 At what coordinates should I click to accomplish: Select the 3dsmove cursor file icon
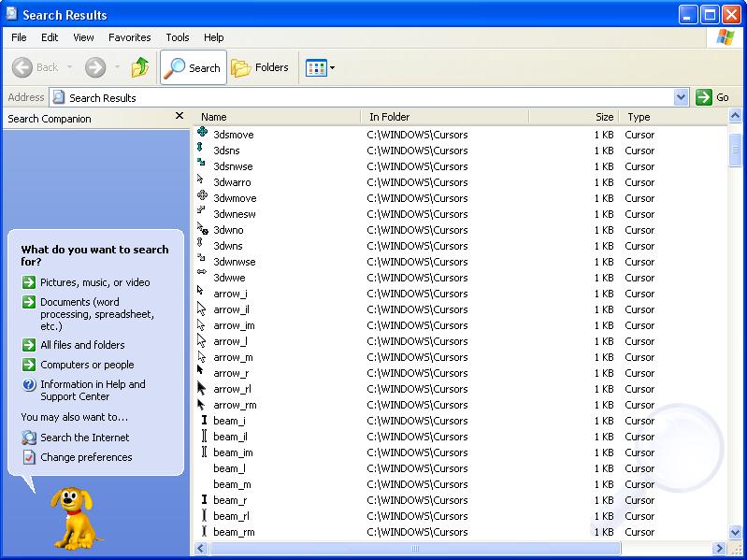[203, 134]
